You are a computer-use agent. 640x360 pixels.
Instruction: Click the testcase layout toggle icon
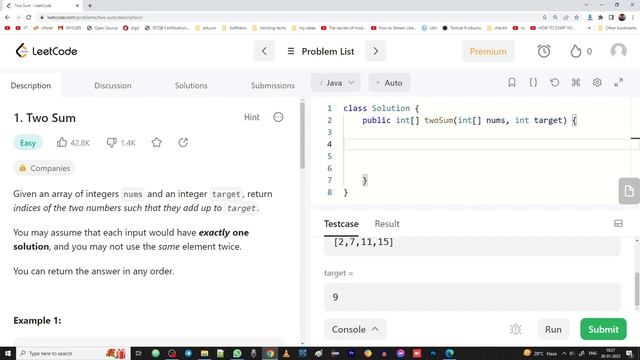618,223
